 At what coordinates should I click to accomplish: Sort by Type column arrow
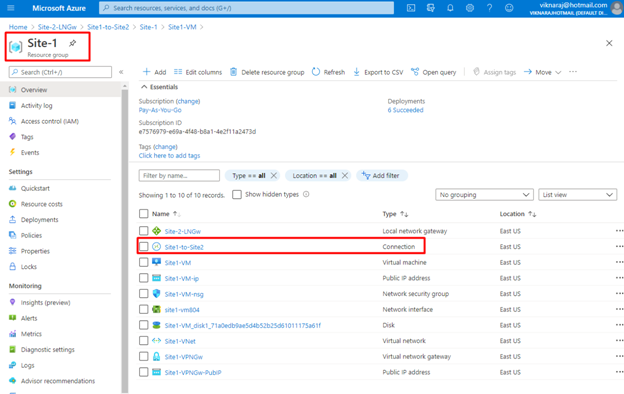404,214
